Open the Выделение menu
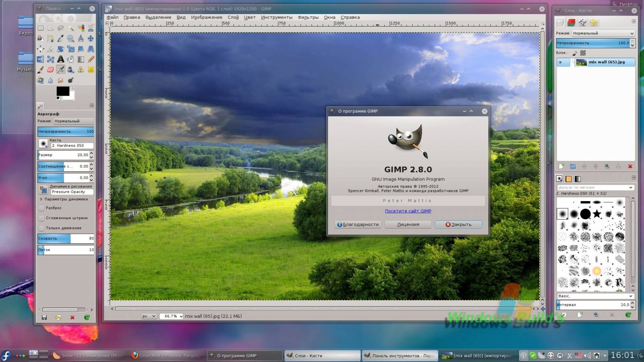 158,17
